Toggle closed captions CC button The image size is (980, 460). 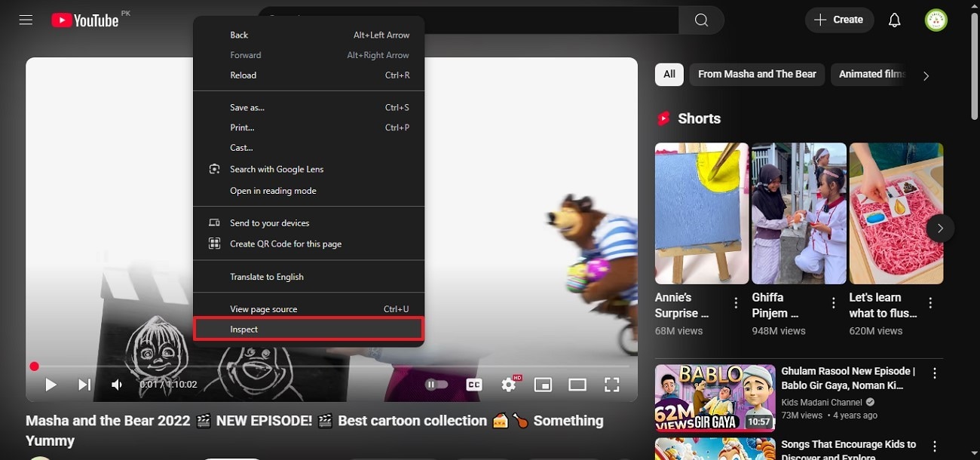click(473, 385)
